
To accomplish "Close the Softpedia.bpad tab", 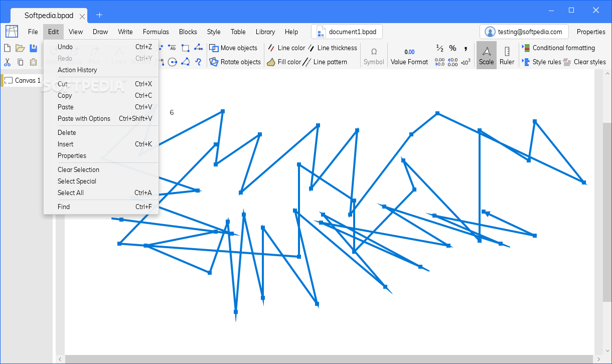I will click(83, 16).
